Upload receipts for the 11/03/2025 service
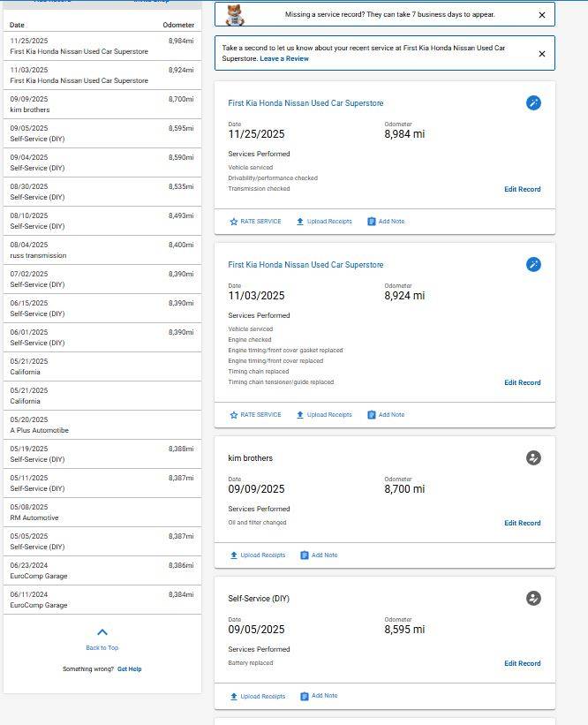The height and width of the screenshot is (725, 588). tap(324, 415)
